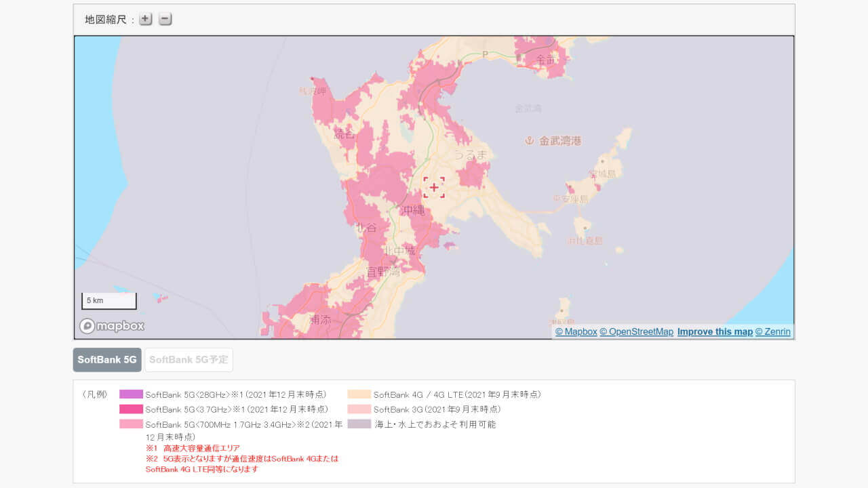Click the 金武湾港 anchor port icon
This screenshot has width=868, height=488.
click(530, 141)
